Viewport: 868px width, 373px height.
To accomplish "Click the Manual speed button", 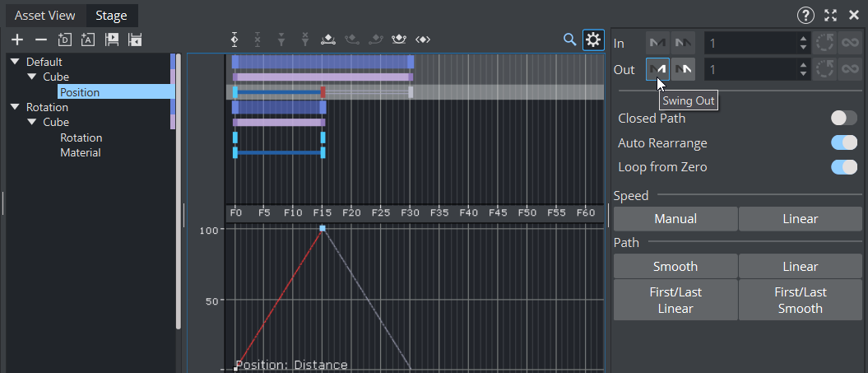I will point(675,219).
